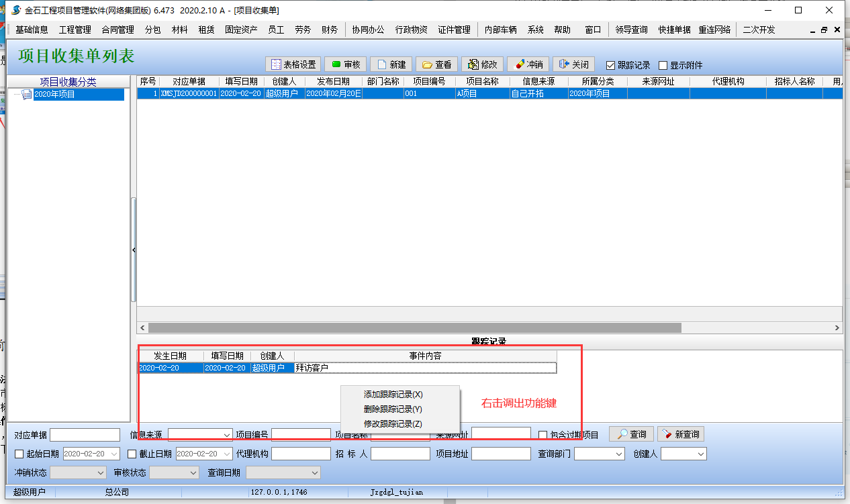Enable the 显示附件 checkbox
The image size is (850, 504).
pyautogui.click(x=663, y=66)
